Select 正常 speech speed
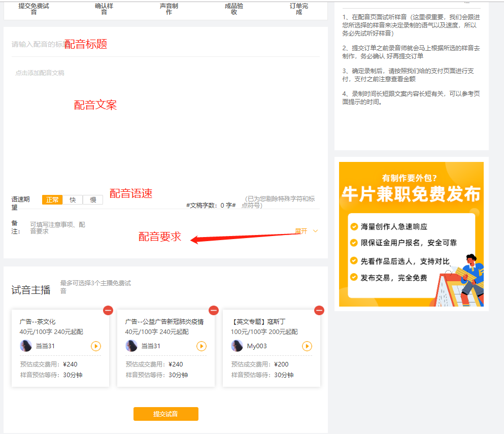Image resolution: width=504 pixels, height=434 pixels. pos(52,199)
